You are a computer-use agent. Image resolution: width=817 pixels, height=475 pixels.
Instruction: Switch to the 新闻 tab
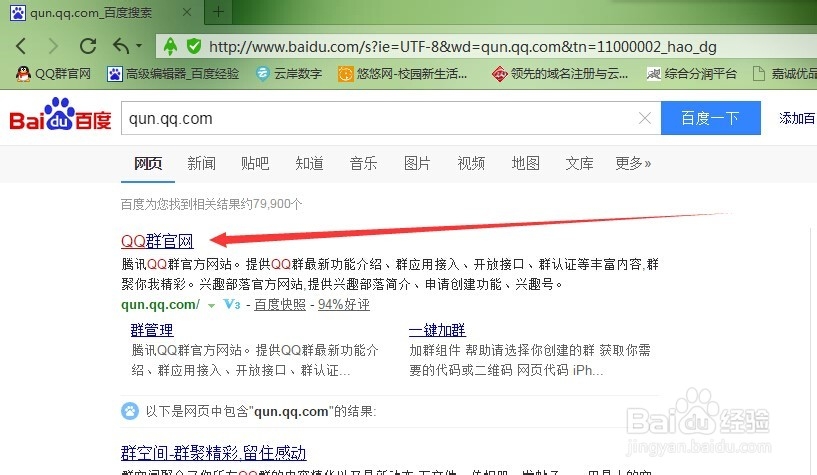(x=202, y=164)
